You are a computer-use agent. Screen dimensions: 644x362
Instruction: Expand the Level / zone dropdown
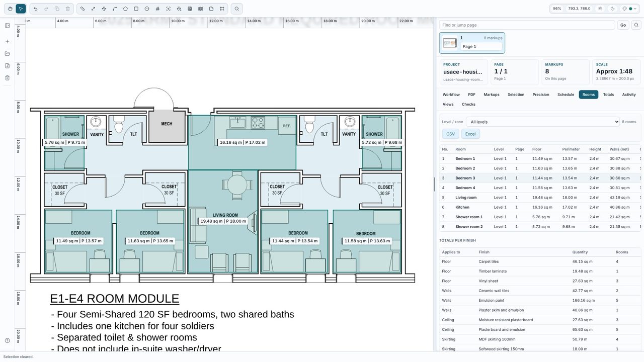click(542, 122)
